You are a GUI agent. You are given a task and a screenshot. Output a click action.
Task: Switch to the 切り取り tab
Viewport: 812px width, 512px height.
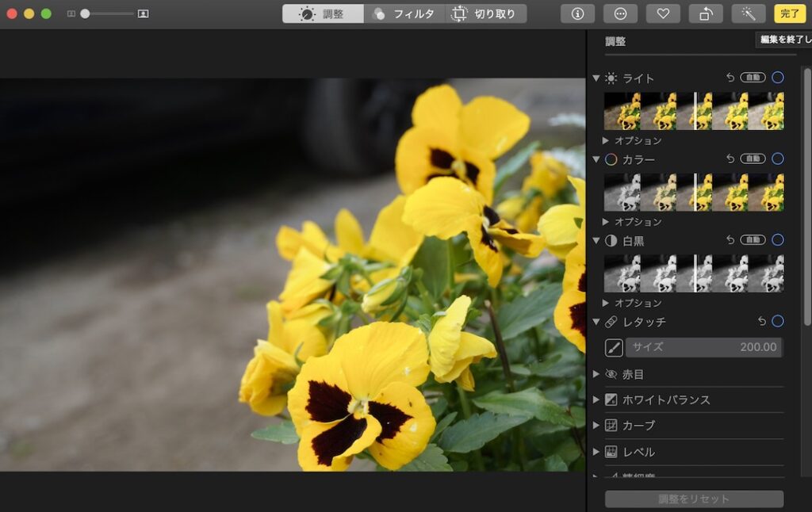[x=485, y=13]
